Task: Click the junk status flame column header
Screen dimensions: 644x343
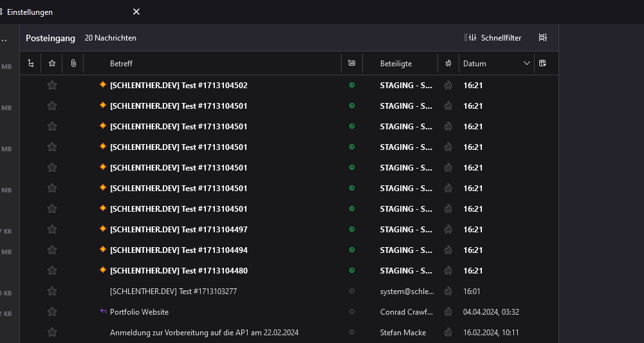Action: [x=448, y=63]
